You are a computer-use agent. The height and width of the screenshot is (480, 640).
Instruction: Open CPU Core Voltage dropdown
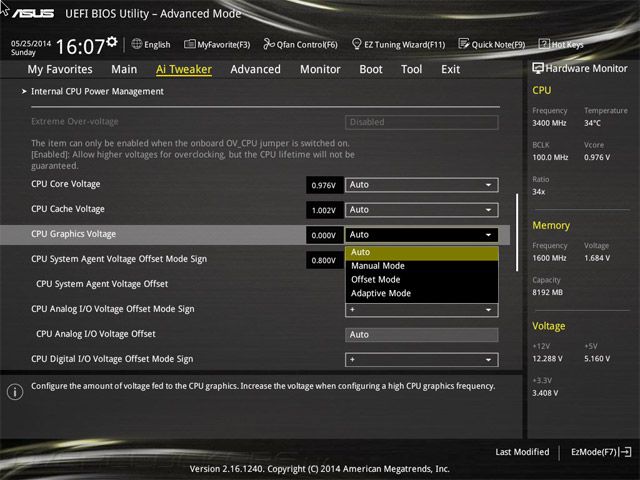[422, 185]
